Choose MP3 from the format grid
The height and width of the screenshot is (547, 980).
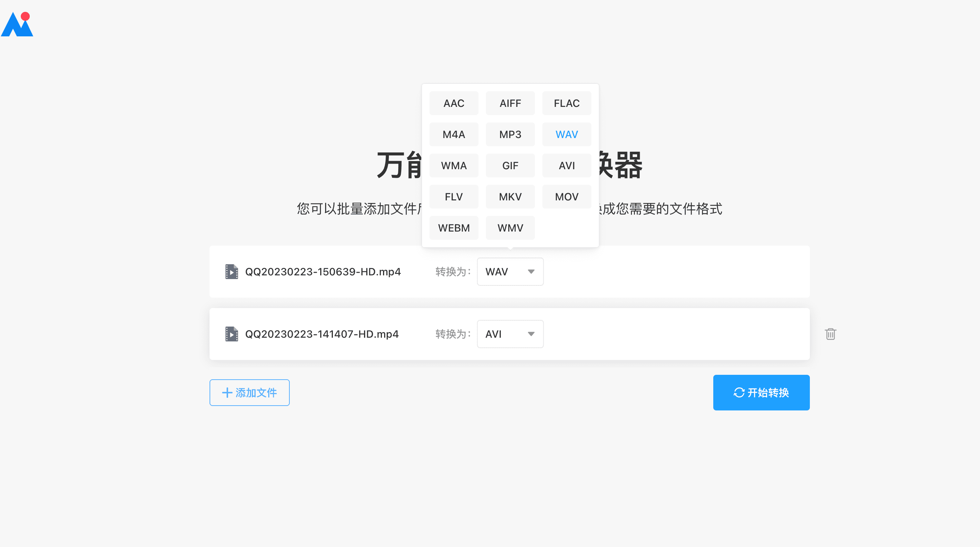click(x=510, y=135)
